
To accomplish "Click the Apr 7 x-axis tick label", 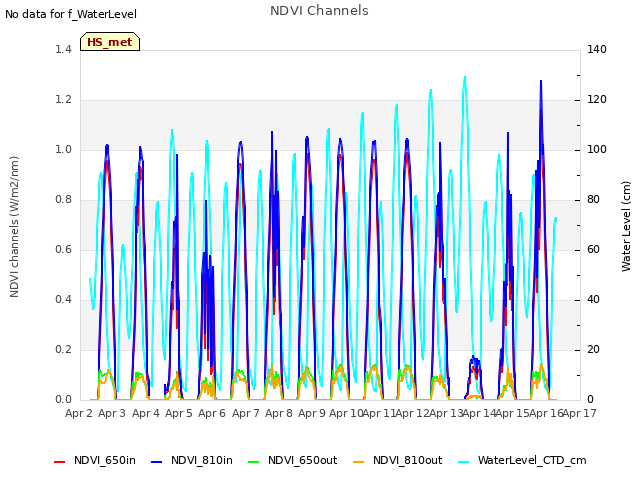I will click(245, 413).
